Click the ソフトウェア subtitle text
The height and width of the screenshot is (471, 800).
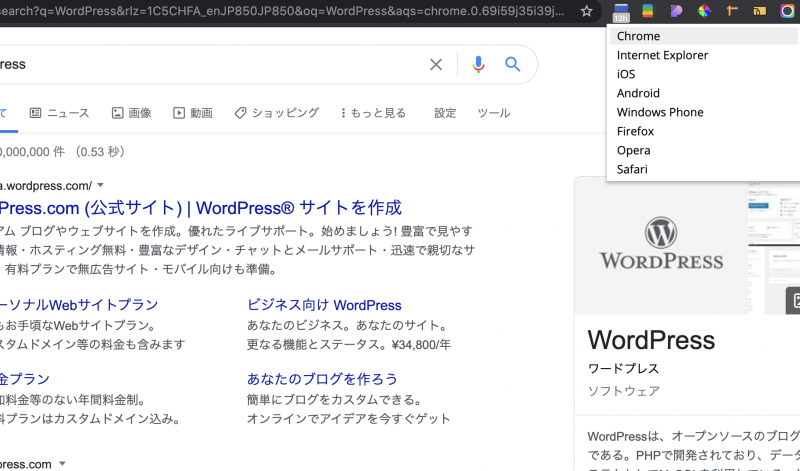point(623,391)
